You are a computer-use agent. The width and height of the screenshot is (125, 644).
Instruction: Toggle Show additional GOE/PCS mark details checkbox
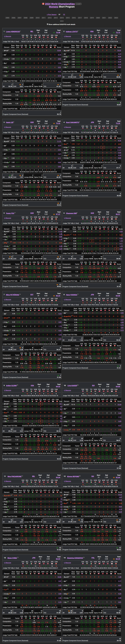(x=48, y=24)
